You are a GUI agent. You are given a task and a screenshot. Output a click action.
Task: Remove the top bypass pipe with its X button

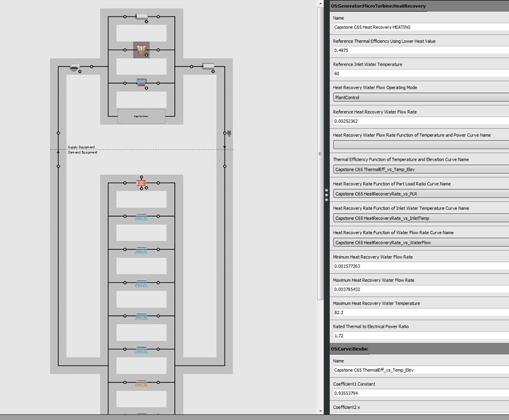pos(146,22)
